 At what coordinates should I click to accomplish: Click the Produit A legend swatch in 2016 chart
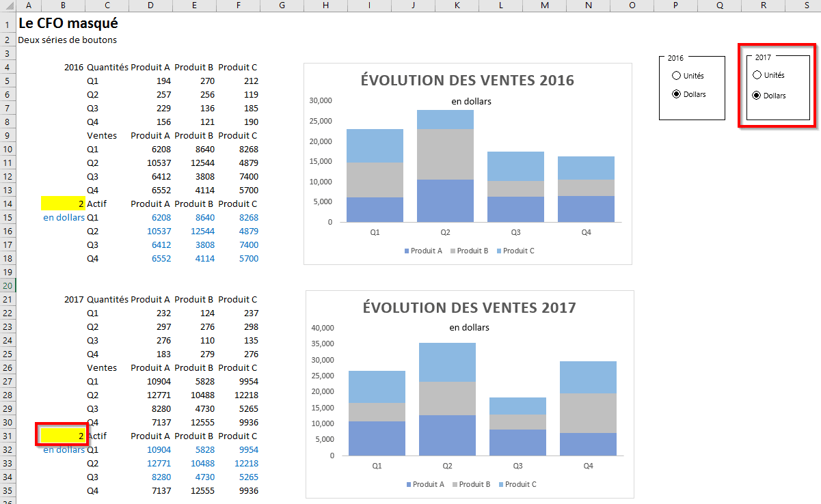(407, 251)
